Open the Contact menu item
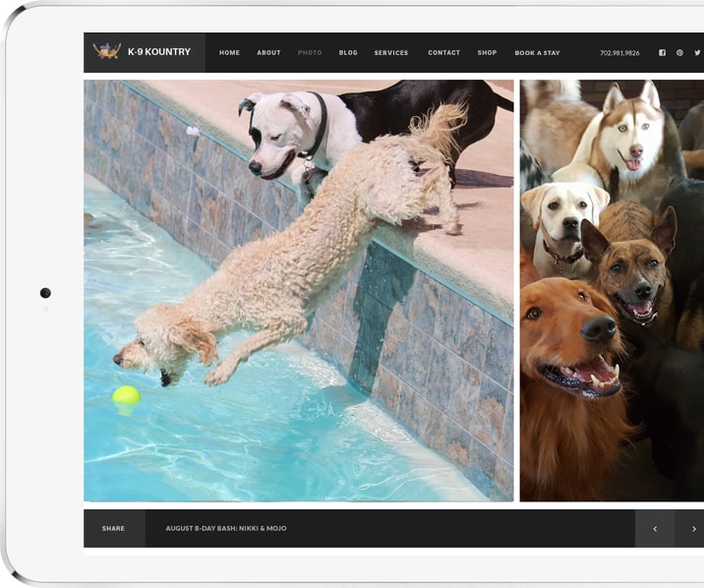This screenshot has width=704, height=588. (x=443, y=52)
